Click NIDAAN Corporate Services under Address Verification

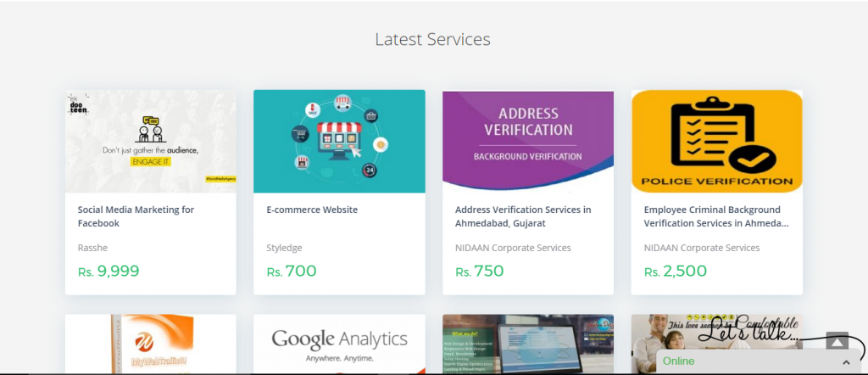(513, 248)
